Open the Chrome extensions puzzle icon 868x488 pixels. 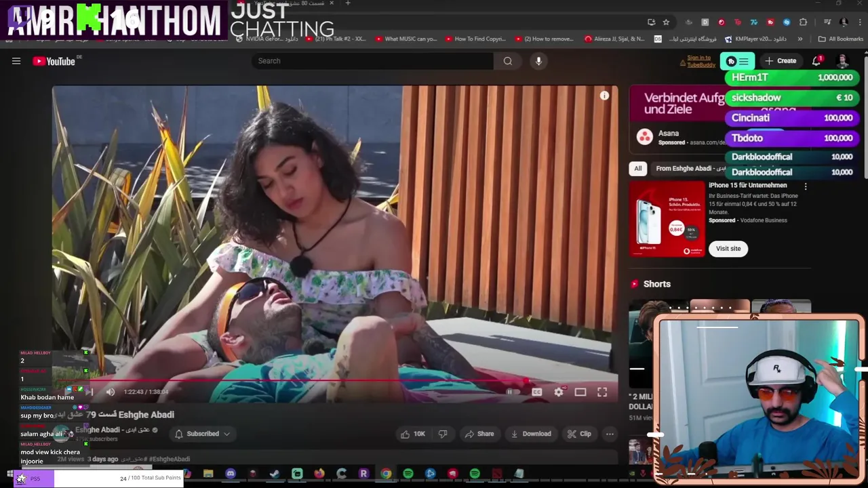803,22
